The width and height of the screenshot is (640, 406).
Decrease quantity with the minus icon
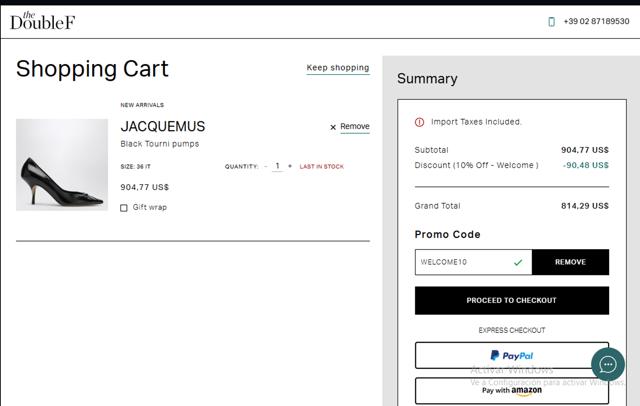click(266, 166)
